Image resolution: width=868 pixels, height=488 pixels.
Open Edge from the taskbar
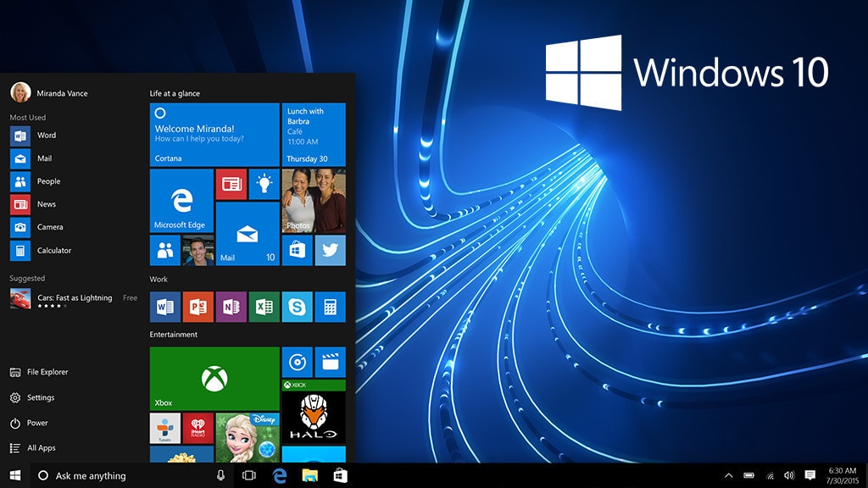pos(280,476)
